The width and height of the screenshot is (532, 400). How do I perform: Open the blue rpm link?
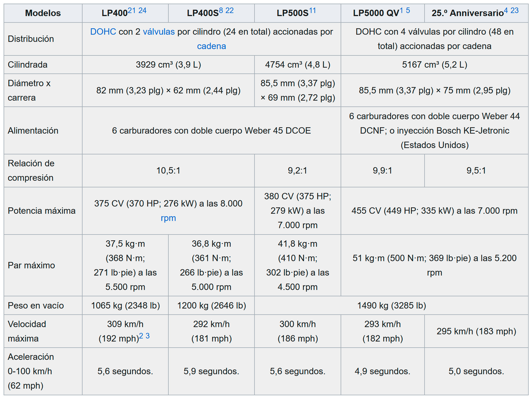168,218
